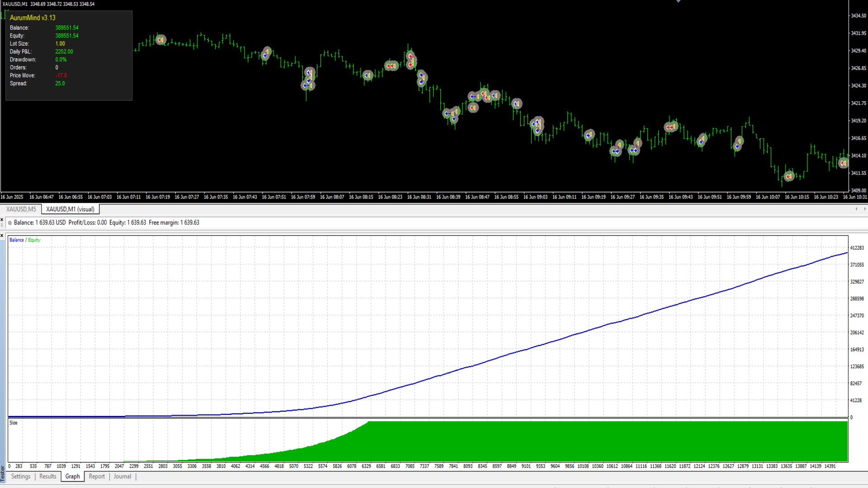The image size is (868, 488).
Task: Open the tester Report tab
Action: (x=97, y=476)
